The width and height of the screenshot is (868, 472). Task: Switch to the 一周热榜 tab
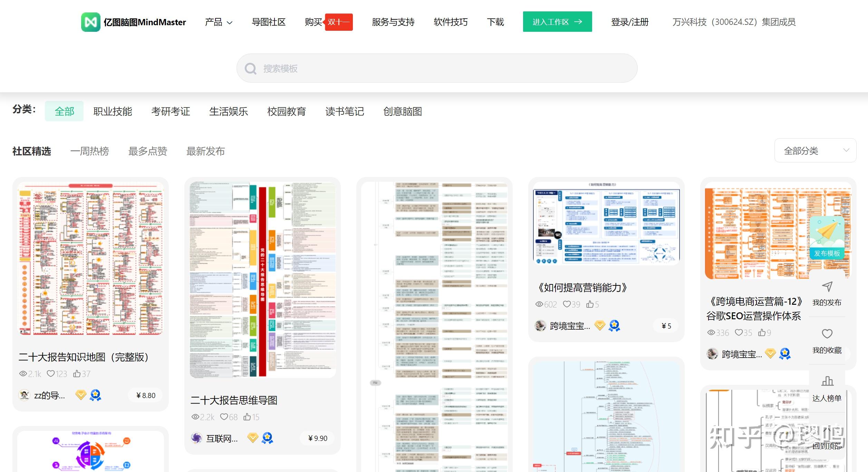(x=89, y=151)
